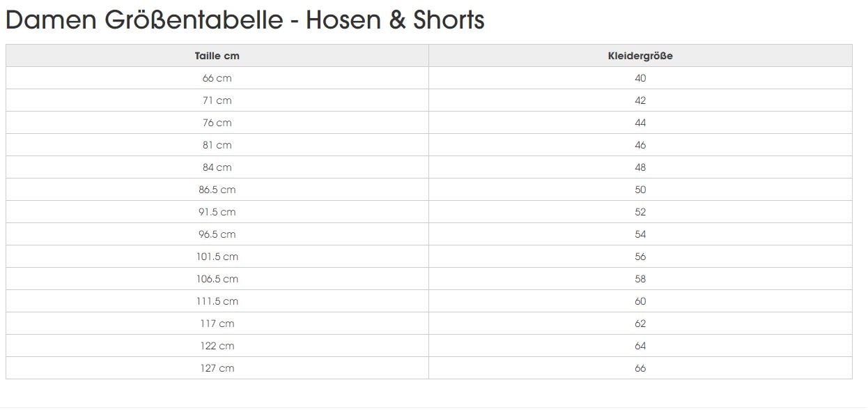Click the '101.5 cm' waist value
The width and height of the screenshot is (868, 410).
pyautogui.click(x=217, y=257)
